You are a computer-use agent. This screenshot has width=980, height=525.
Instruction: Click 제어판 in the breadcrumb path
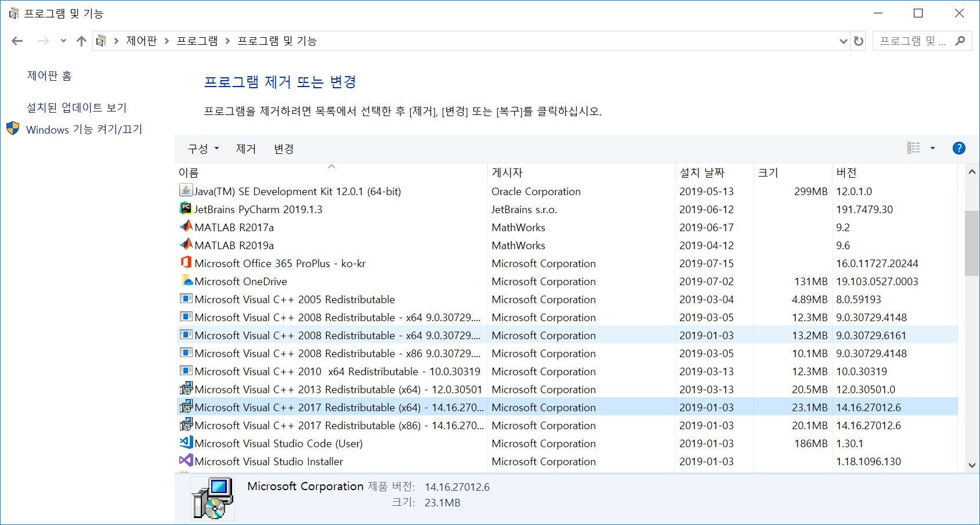pos(142,41)
